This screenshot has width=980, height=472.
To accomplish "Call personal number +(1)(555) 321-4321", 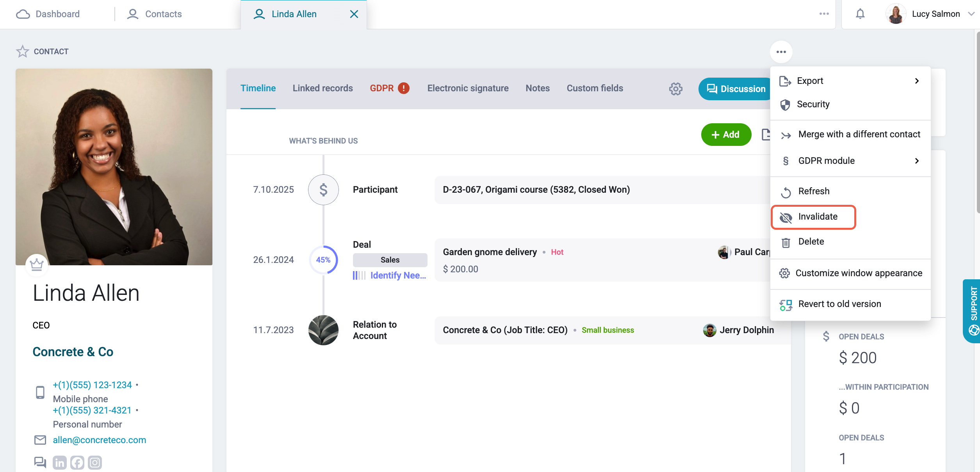I will tap(92, 410).
